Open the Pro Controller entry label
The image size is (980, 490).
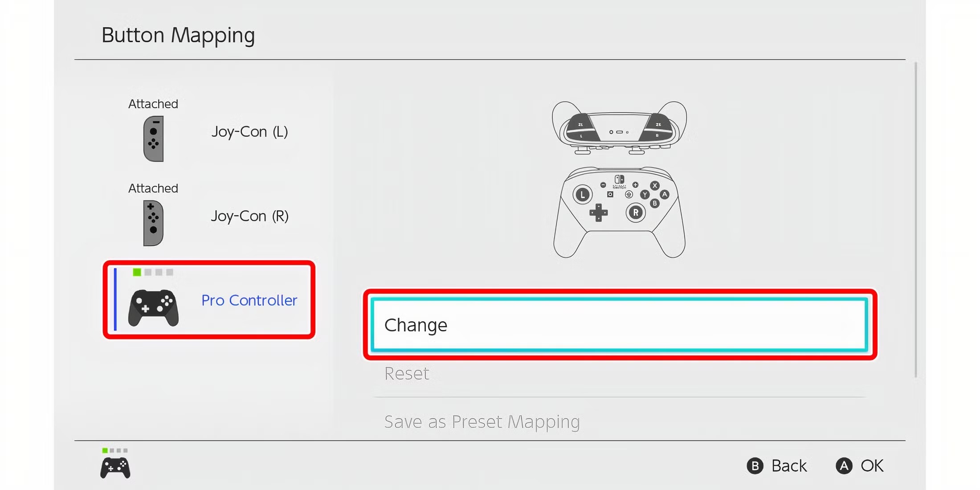point(249,300)
